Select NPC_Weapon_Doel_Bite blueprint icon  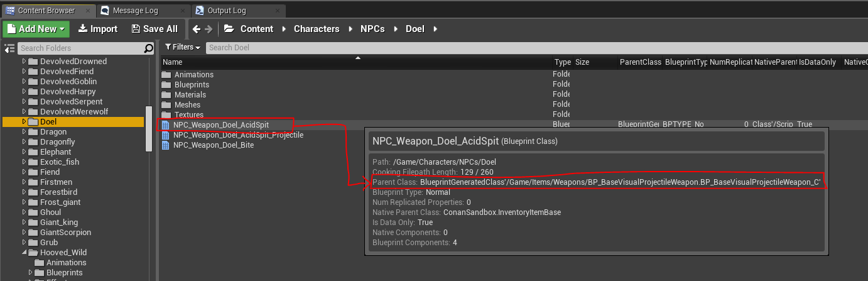166,145
